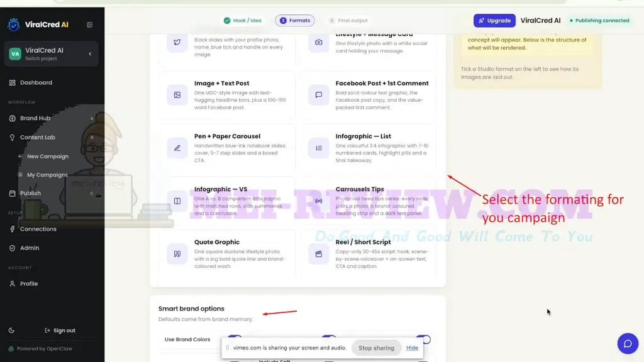Screen dimensions: 644x362
Task: Pick the Infographic — List format
Action: 369,148
